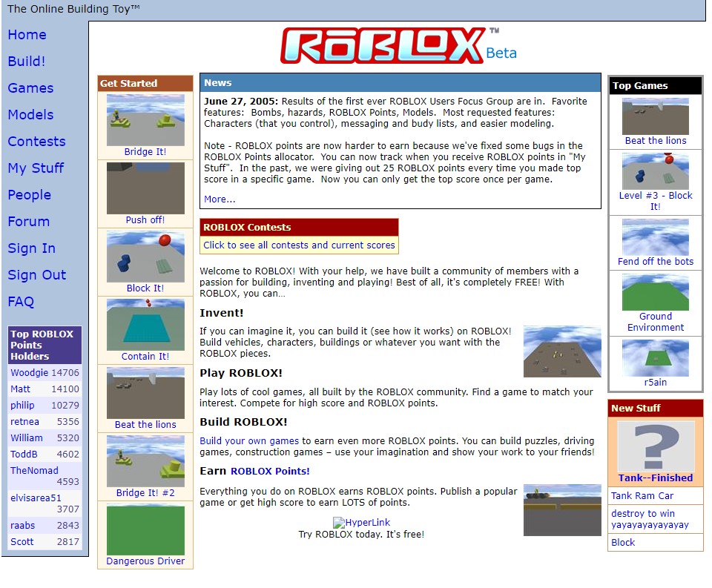Open the Contests navigation link
712x588 pixels.
pyautogui.click(x=36, y=142)
